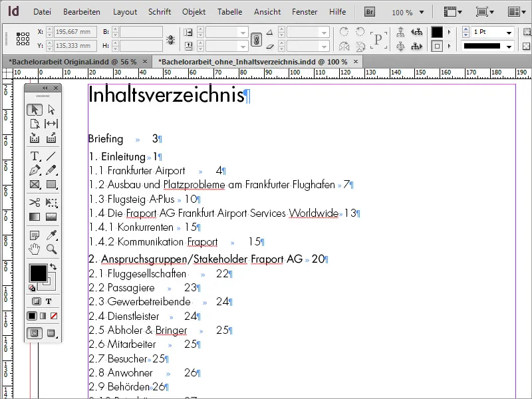Close the tools panel
The image size is (532, 399).
tap(56, 88)
